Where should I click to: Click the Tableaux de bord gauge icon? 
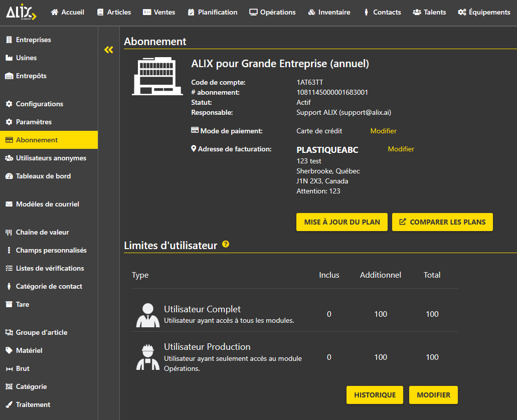point(9,176)
